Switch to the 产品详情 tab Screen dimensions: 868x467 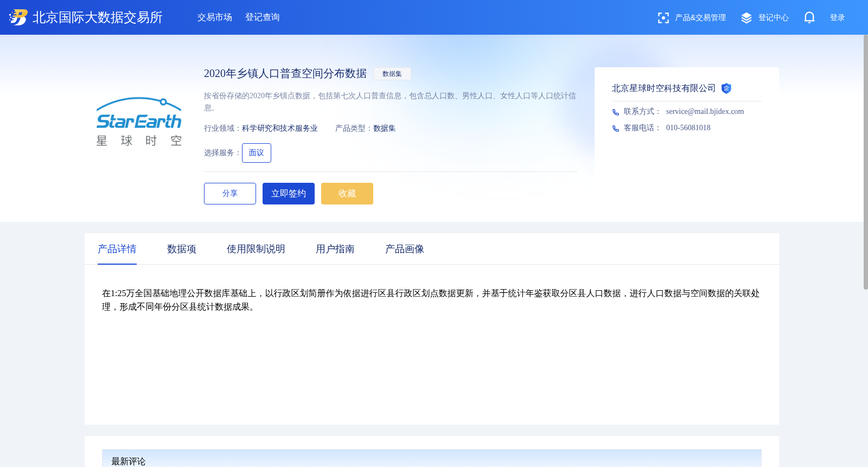pyautogui.click(x=117, y=249)
